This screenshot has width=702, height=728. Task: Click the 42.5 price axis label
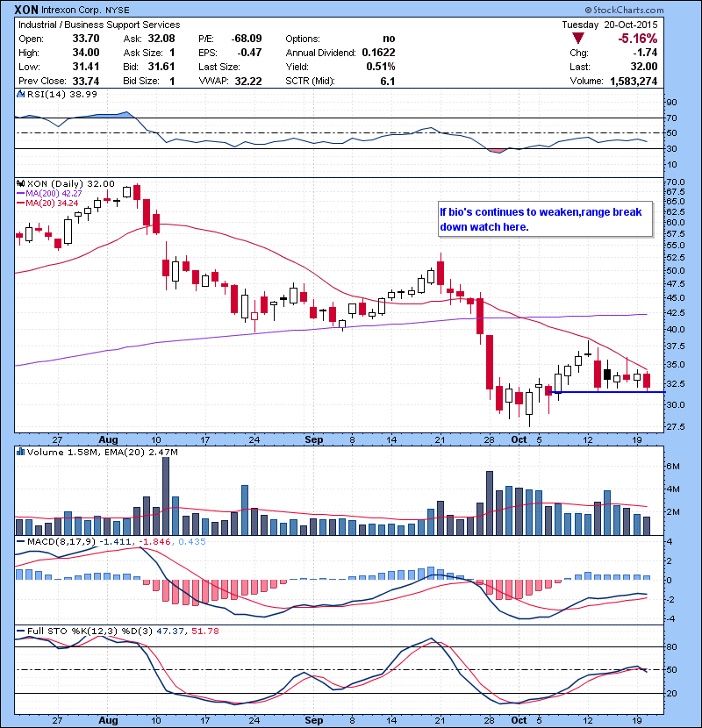[x=676, y=313]
